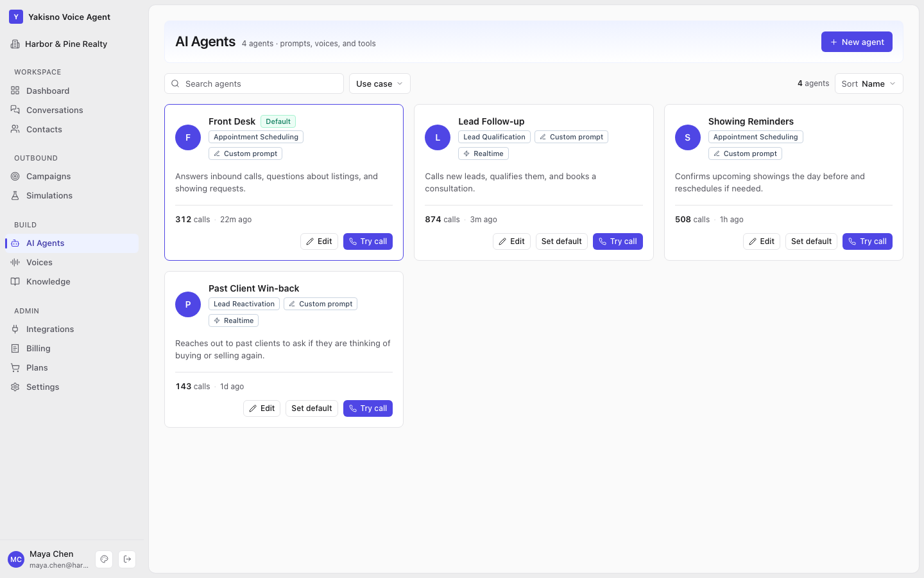Image resolution: width=924 pixels, height=578 pixels.
Task: Set Past Client Win-back as default
Action: [312, 408]
